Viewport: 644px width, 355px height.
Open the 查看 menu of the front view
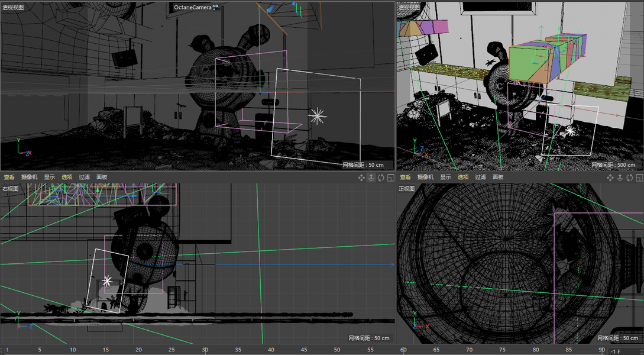[405, 177]
